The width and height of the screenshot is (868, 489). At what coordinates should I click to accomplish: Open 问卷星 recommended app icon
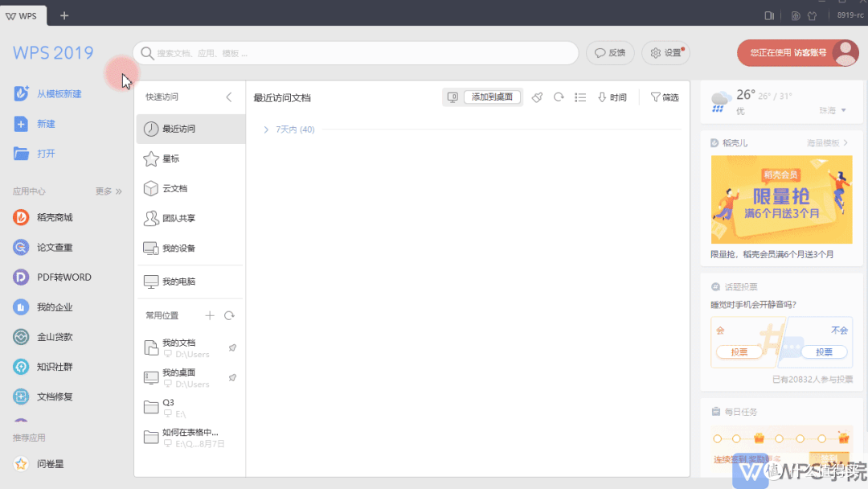coord(21,463)
